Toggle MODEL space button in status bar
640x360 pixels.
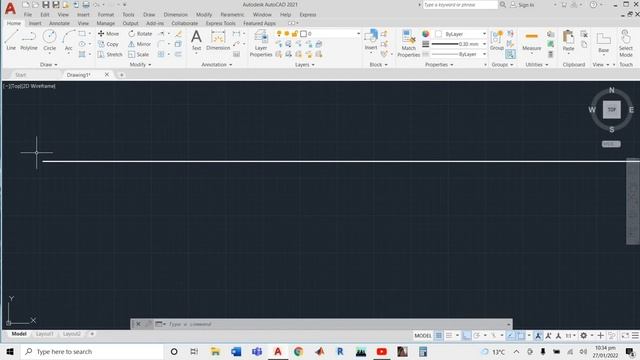coord(422,336)
